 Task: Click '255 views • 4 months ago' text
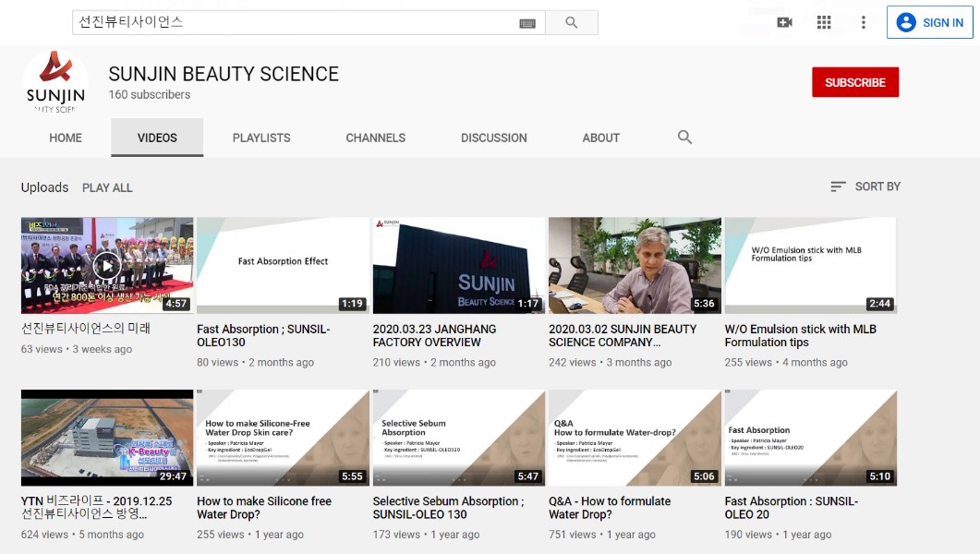(786, 362)
